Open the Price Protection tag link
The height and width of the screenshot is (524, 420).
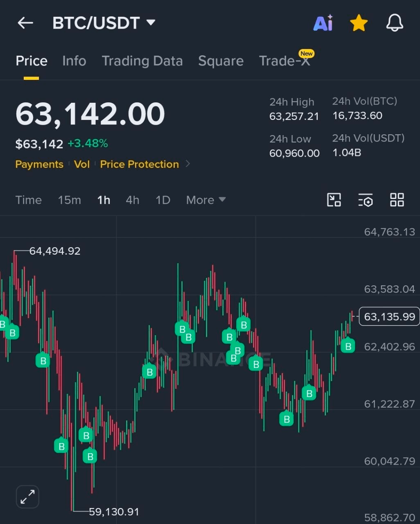point(140,164)
